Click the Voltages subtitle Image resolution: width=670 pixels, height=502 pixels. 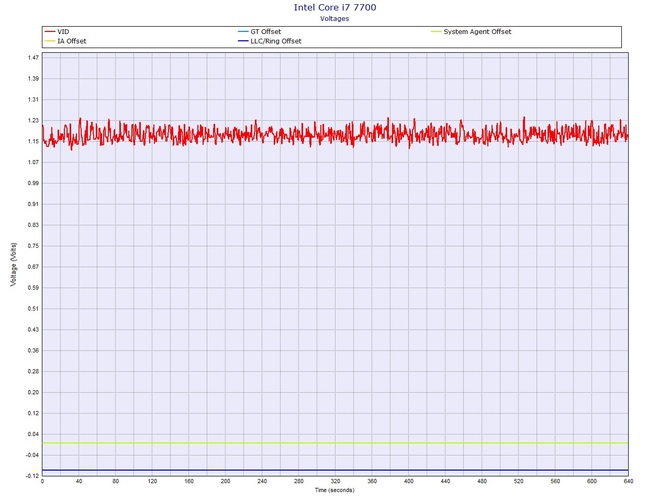[x=335, y=19]
